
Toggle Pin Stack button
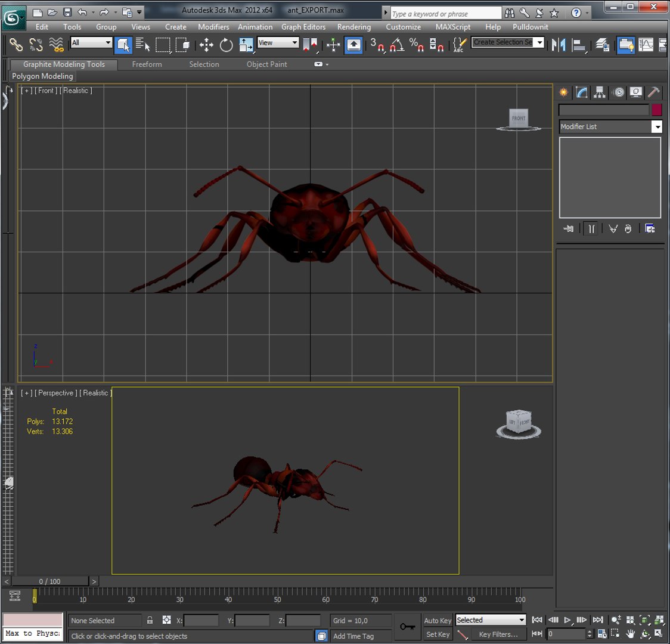coord(568,229)
